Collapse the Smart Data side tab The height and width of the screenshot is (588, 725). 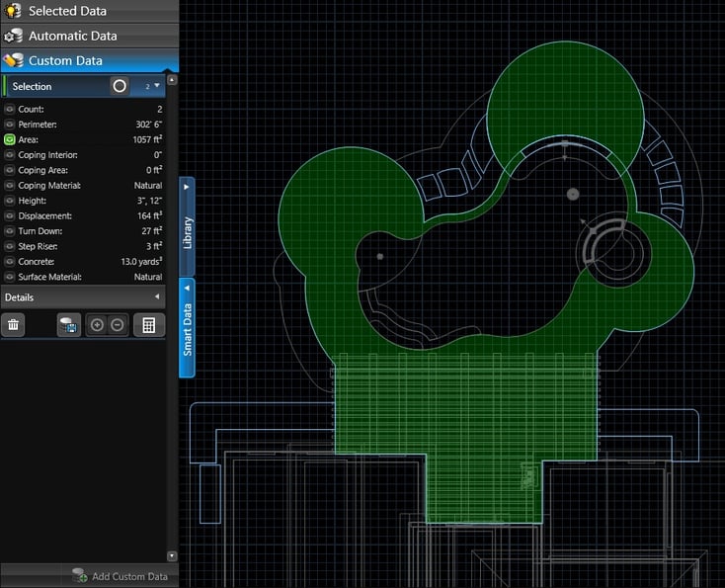click(x=187, y=327)
